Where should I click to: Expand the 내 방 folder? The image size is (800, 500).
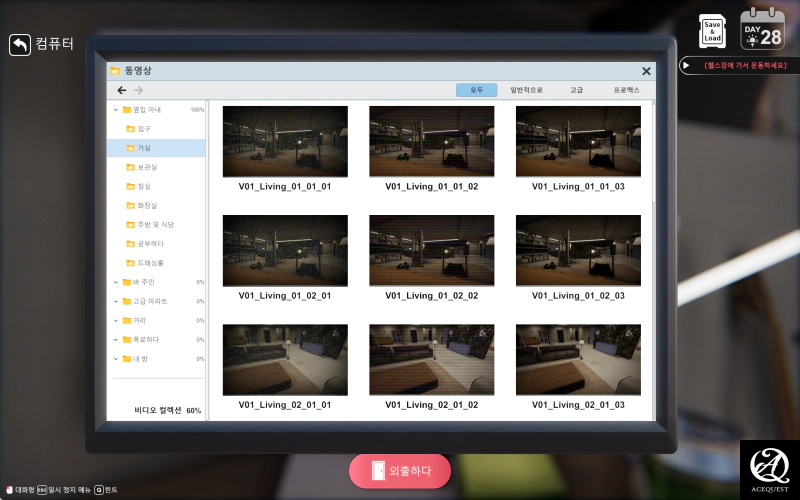pyautogui.click(x=115, y=358)
